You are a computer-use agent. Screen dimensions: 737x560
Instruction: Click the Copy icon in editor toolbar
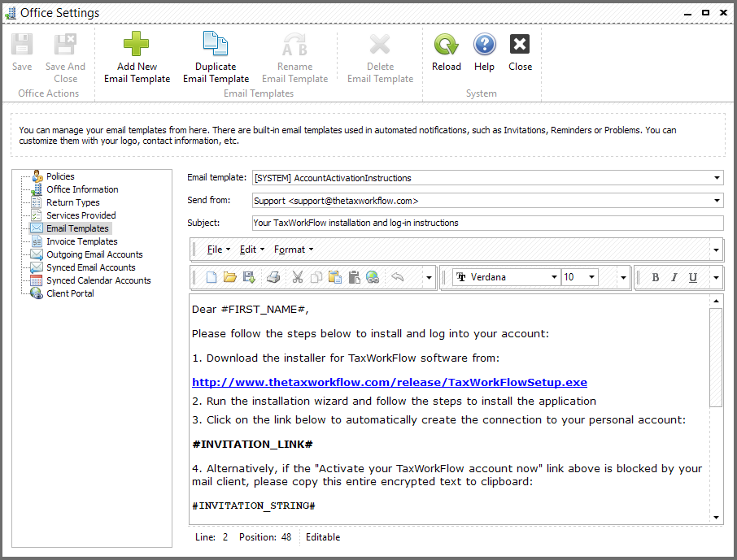316,277
